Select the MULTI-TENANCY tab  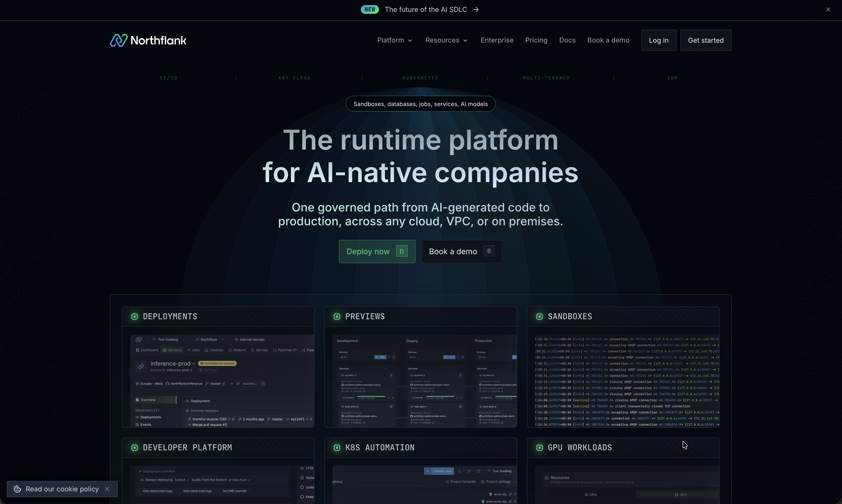546,78
